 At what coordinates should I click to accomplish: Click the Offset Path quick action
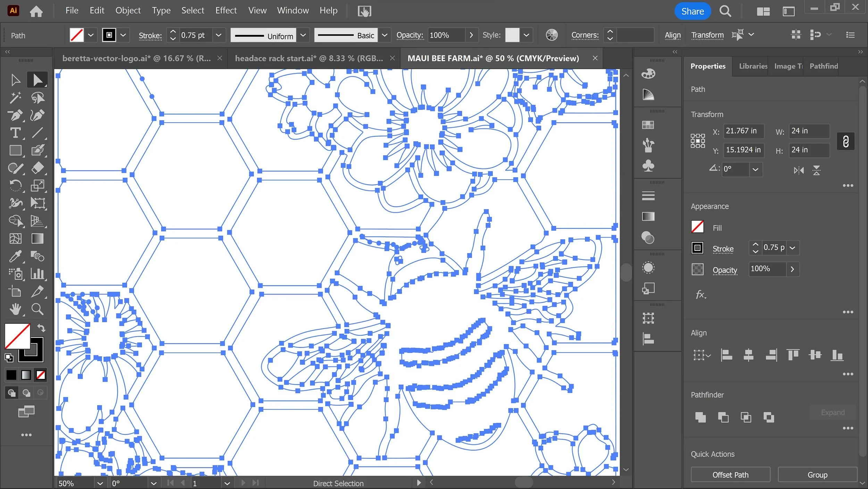coord(730,475)
